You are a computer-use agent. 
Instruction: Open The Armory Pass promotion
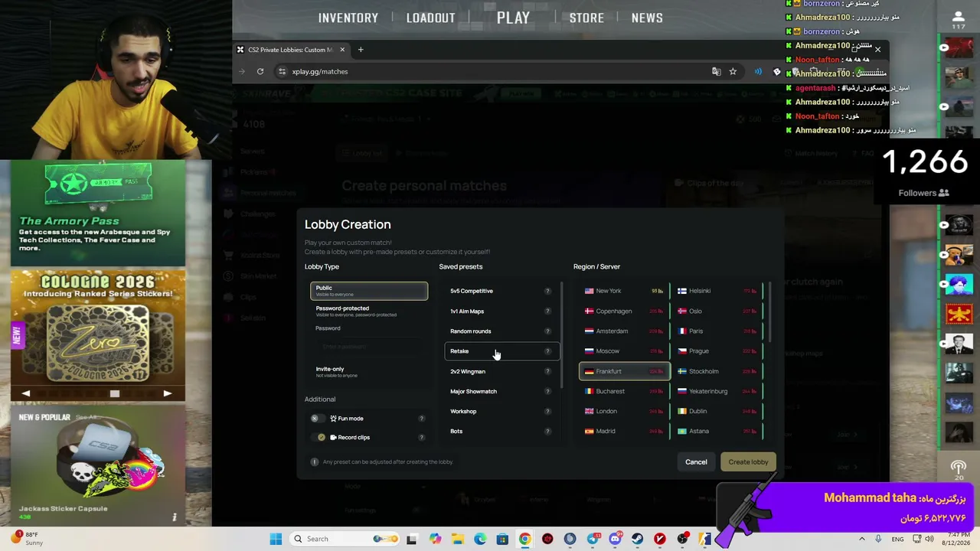(x=98, y=213)
